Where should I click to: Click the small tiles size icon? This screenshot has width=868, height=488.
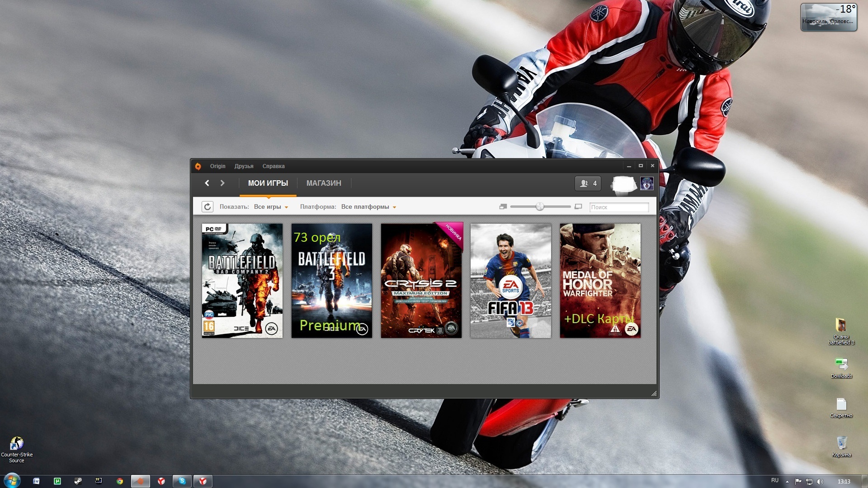503,206
